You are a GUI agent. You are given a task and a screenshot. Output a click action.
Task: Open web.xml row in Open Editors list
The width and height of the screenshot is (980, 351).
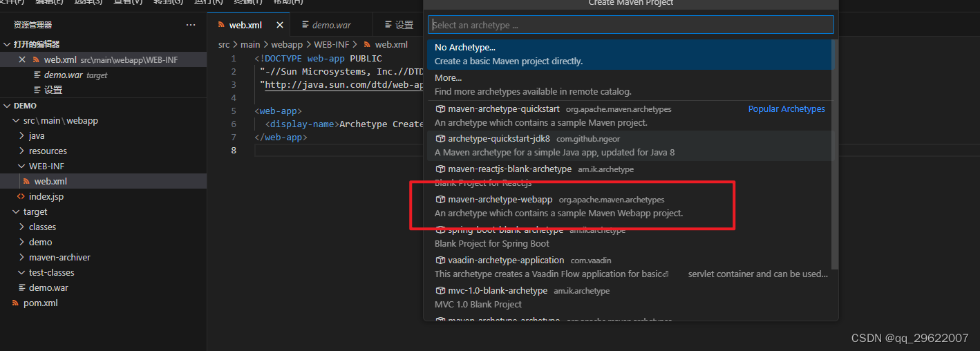pos(103,60)
